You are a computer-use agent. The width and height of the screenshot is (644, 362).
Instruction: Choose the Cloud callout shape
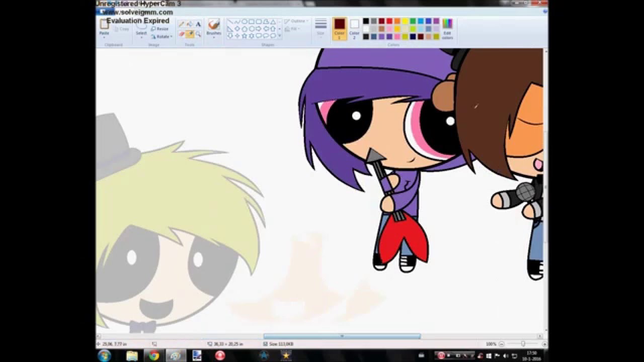[273, 36]
